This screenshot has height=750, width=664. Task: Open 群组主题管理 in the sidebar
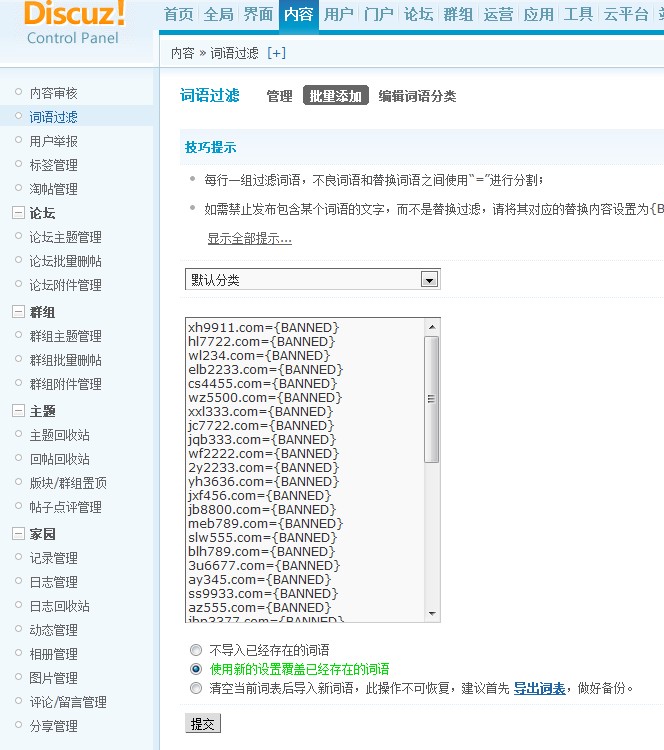[x=66, y=336]
